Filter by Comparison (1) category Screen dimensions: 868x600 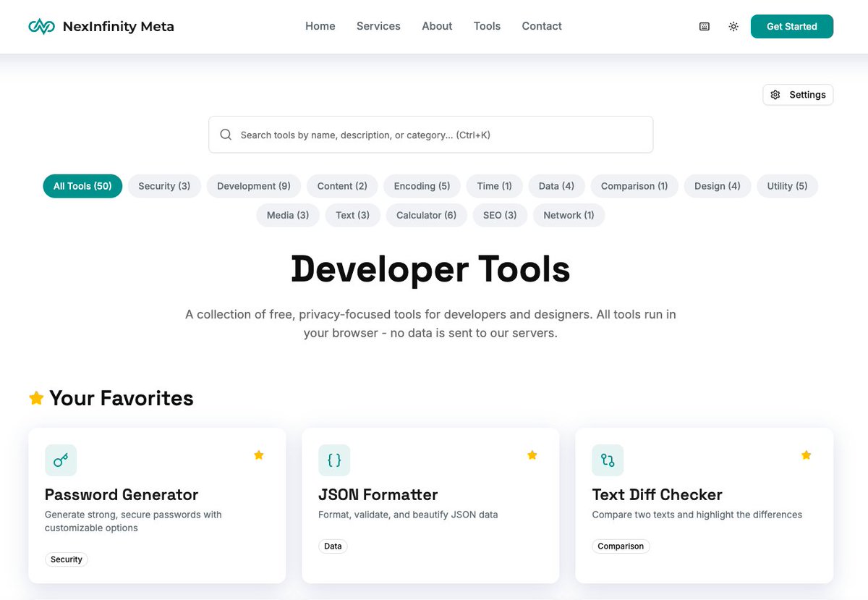click(x=634, y=186)
